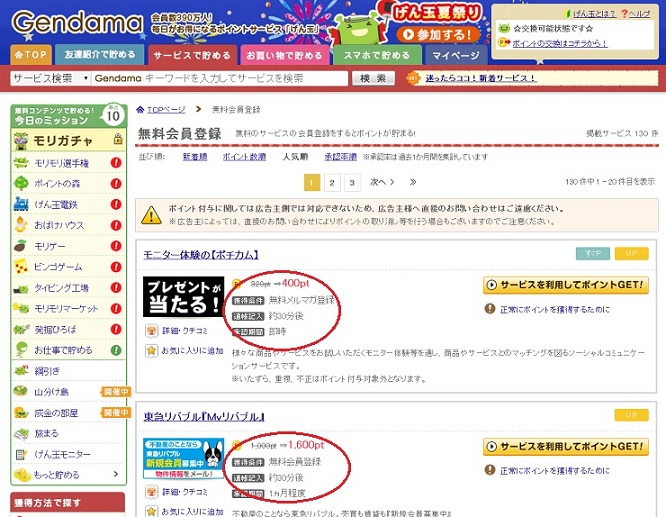Image resolution: width=666 pixels, height=517 pixels.
Task: Open げん玉とは? link
Action: (x=595, y=14)
